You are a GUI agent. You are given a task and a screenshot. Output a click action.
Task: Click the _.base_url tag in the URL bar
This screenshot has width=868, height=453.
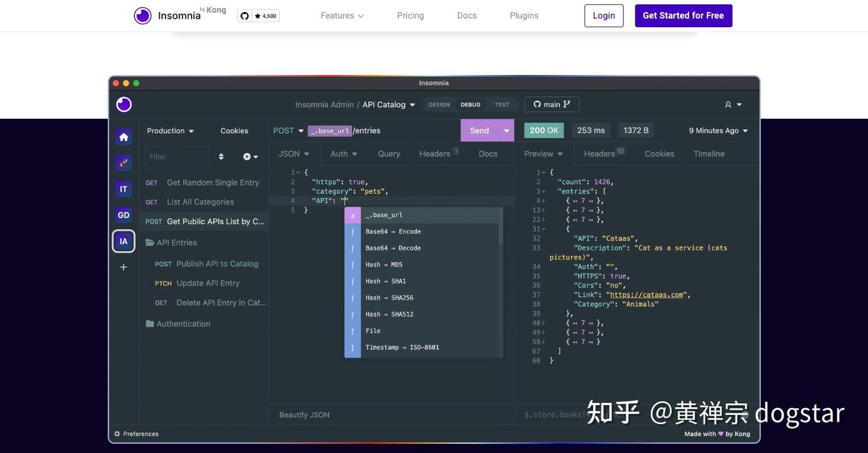point(330,130)
